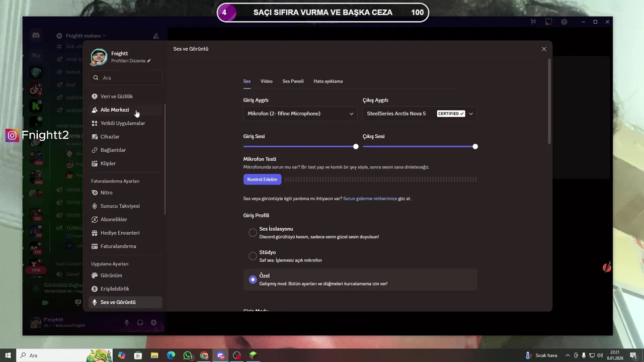Image resolution: width=644 pixels, height=362 pixels.
Task: Open Klipler settings page
Action: [x=125, y=163]
